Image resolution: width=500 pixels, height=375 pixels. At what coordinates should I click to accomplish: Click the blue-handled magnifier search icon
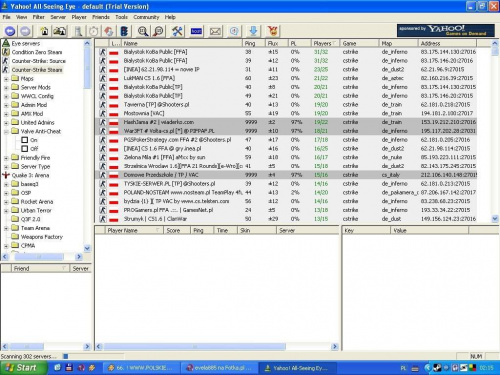143,31
